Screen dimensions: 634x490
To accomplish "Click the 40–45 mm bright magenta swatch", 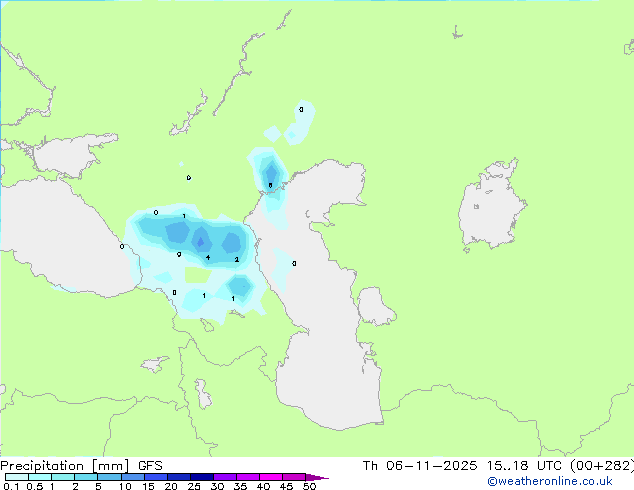I will tap(271, 477).
